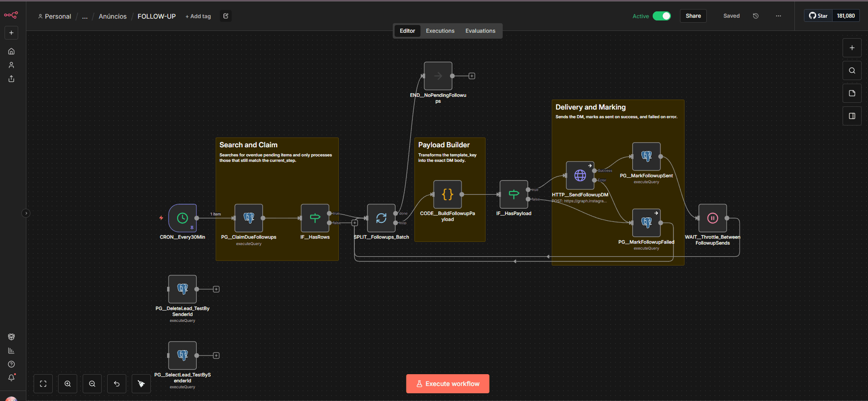
Task: Open the workflow version history icon
Action: click(756, 16)
